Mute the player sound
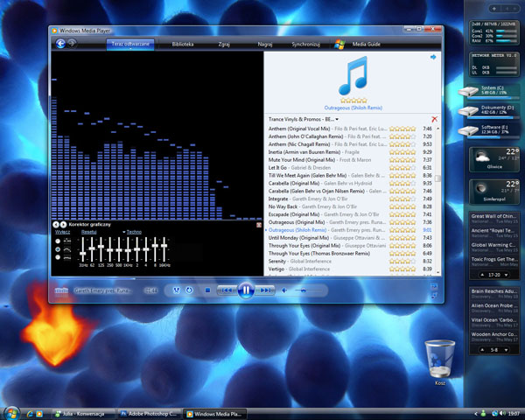525x420 pixels. (283, 290)
